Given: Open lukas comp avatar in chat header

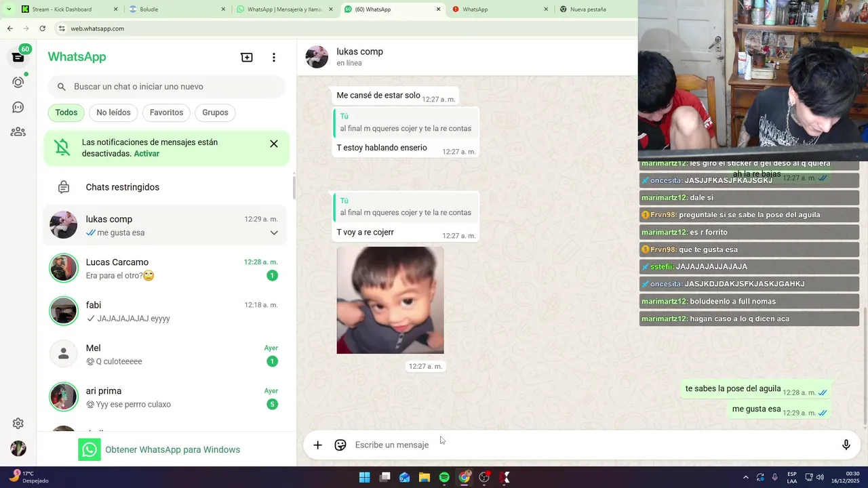Looking at the screenshot, I should 317,57.
